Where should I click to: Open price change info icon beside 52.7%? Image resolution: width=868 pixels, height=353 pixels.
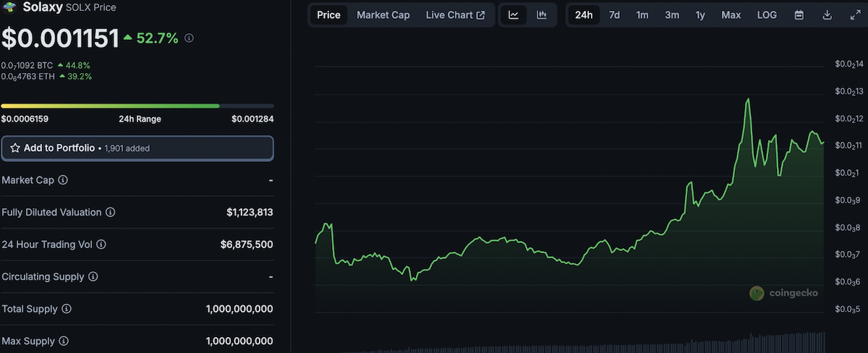coord(190,38)
